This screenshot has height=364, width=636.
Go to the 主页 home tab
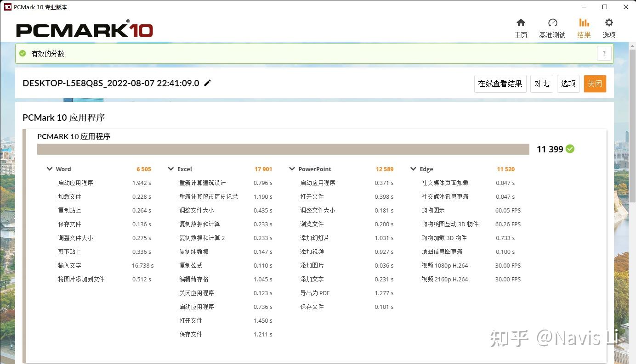click(521, 28)
